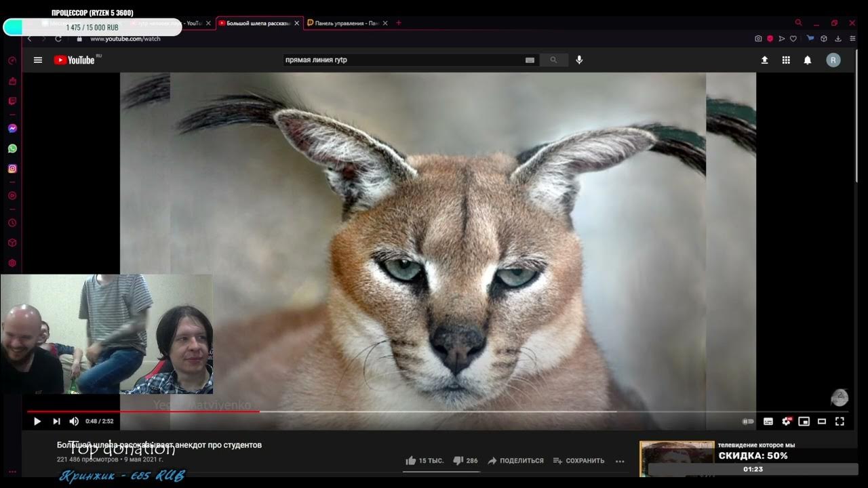
Task: Open browser downloads icon
Action: 838,39
